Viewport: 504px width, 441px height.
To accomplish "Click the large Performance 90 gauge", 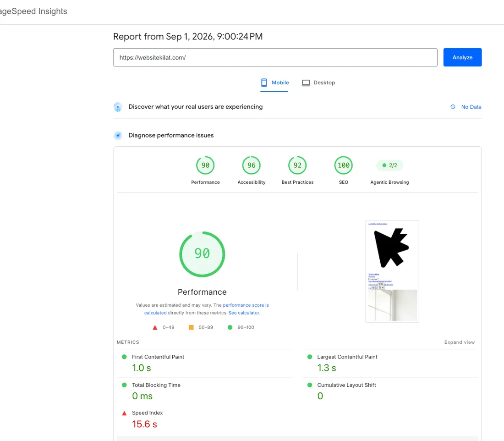I will coord(202,254).
